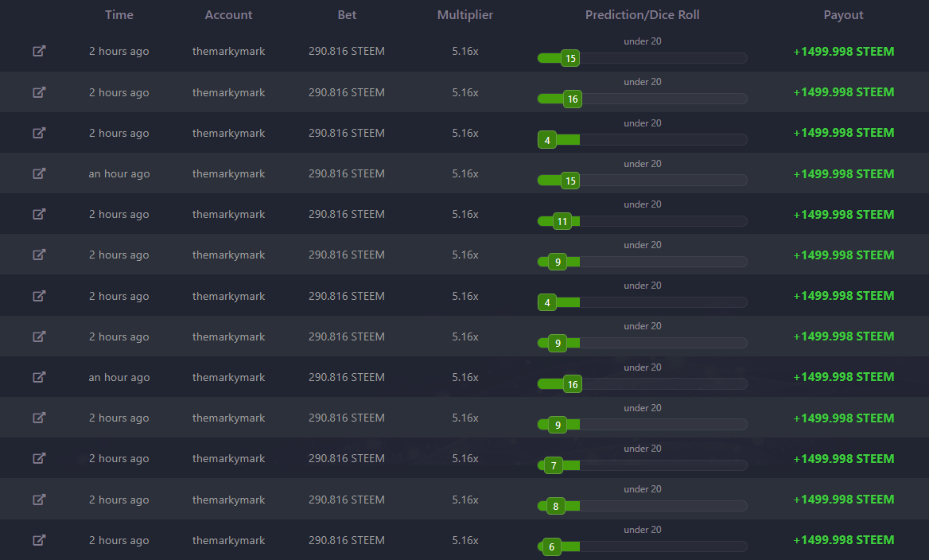Select '5.16x' multiplier in roll 8 row

[x=465, y=500]
